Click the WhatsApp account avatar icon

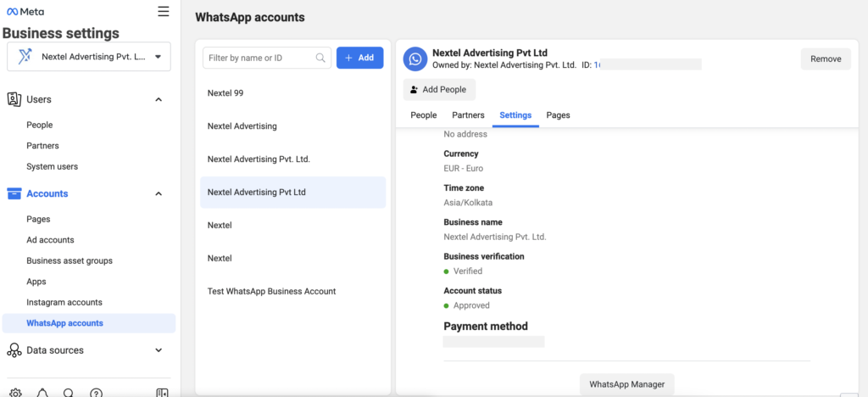(415, 59)
